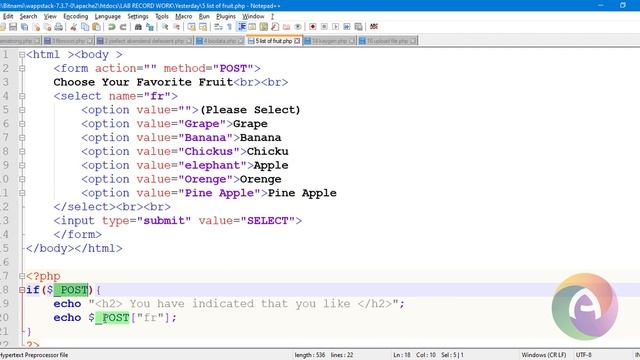Open the Run menu
This screenshot has width=640, height=360.
(204, 16)
